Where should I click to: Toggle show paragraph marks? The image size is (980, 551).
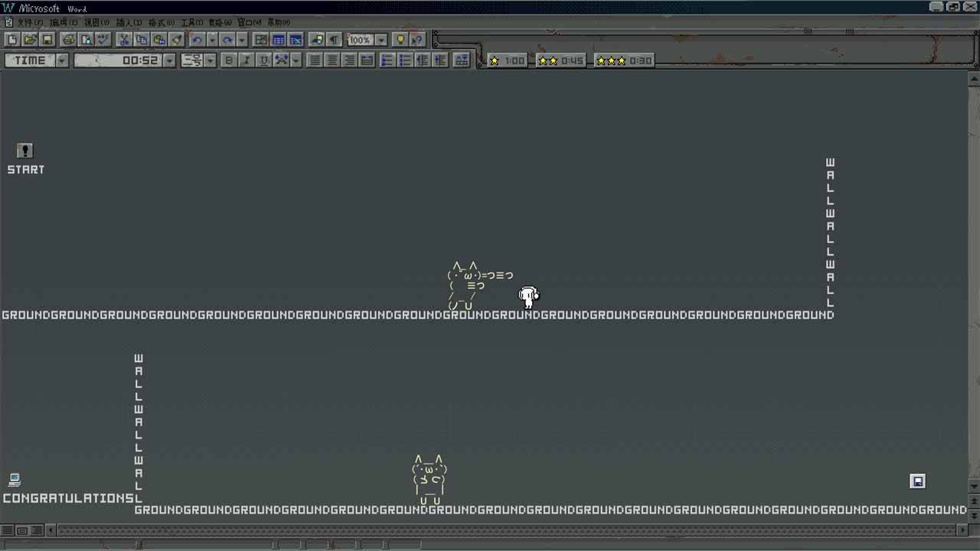click(335, 40)
